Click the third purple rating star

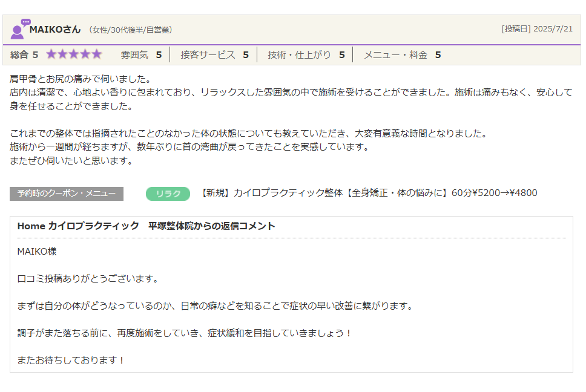click(x=74, y=54)
